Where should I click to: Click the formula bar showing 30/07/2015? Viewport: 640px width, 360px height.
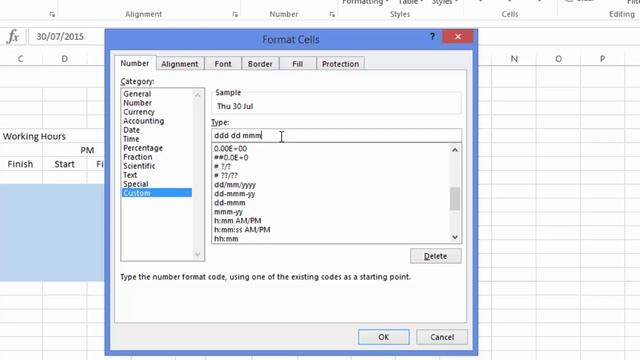coord(67,37)
